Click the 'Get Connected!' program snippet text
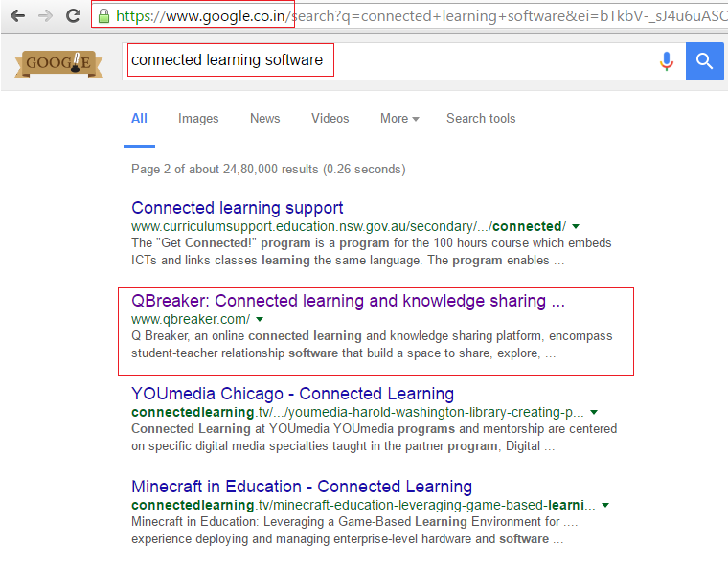This screenshot has width=728, height=569. pyautogui.click(x=371, y=252)
